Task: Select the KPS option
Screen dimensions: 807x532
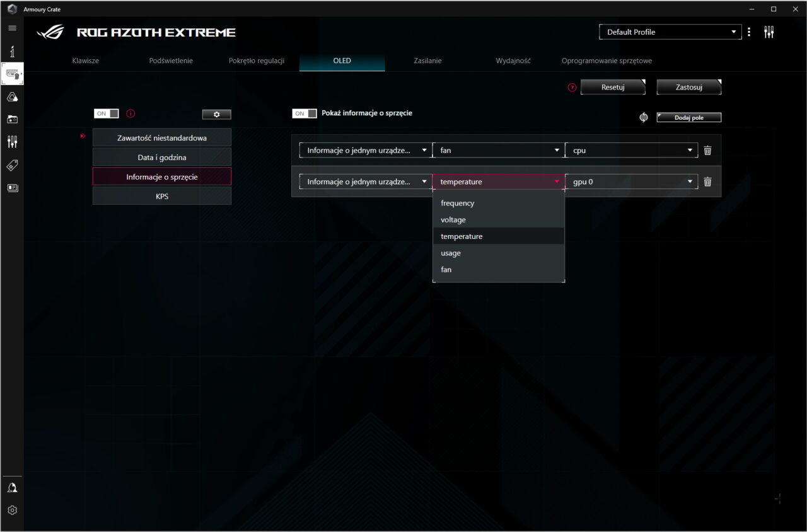Action: coord(162,196)
